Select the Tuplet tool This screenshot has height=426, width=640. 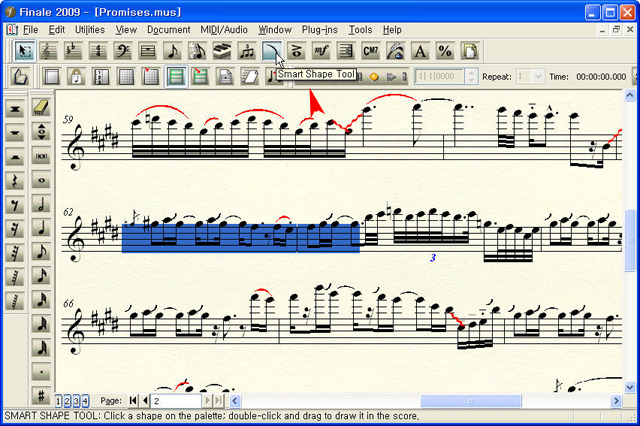click(x=247, y=51)
